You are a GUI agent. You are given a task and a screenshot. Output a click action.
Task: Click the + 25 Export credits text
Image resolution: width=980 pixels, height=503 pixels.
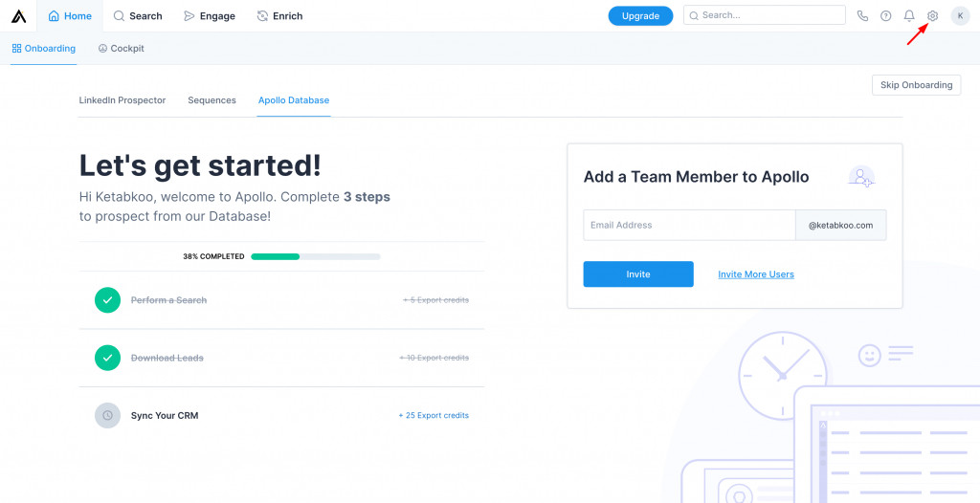pos(434,416)
